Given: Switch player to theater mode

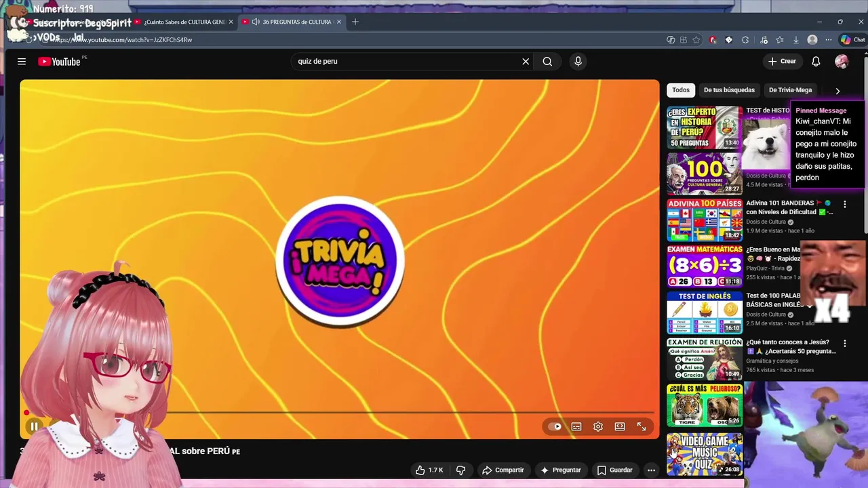Looking at the screenshot, I should tap(620, 426).
